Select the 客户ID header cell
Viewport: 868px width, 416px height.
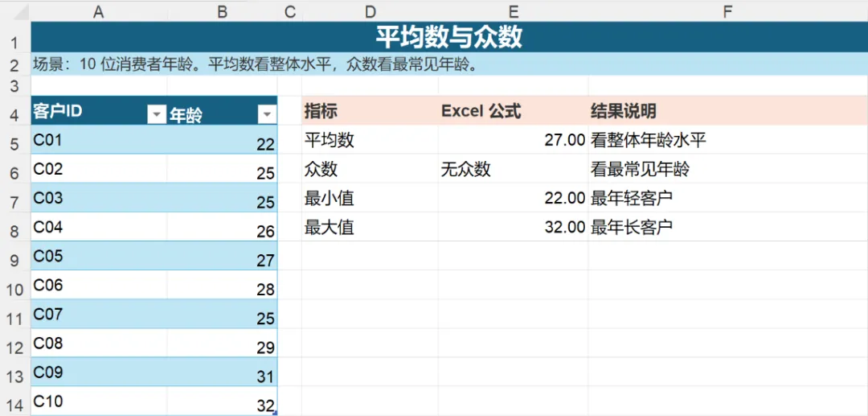click(99, 111)
